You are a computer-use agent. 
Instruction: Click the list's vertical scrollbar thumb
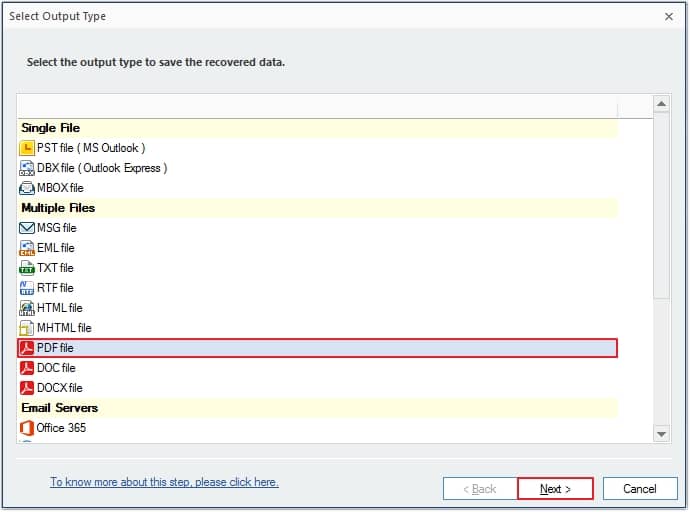click(x=661, y=206)
